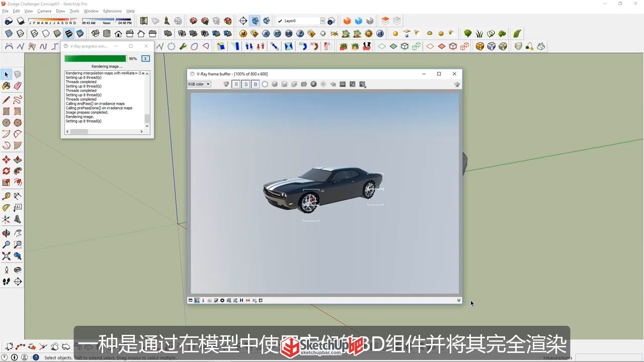Select the Rectangle tool
This screenshot has width=644, height=362.
coord(7,111)
